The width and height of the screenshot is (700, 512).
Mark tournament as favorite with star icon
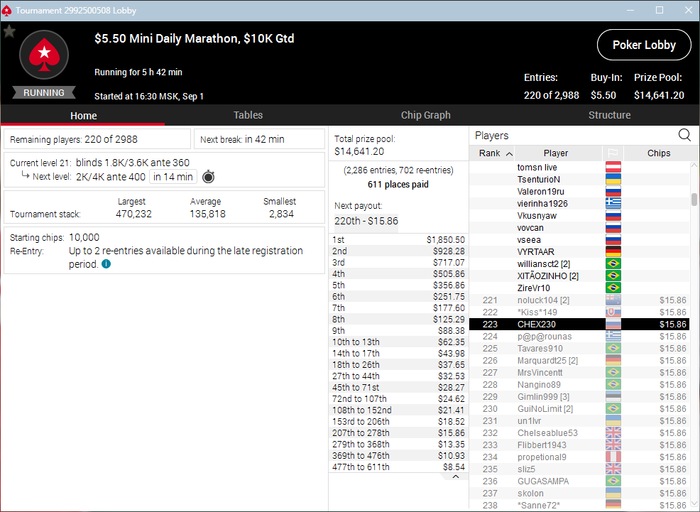(x=9, y=31)
